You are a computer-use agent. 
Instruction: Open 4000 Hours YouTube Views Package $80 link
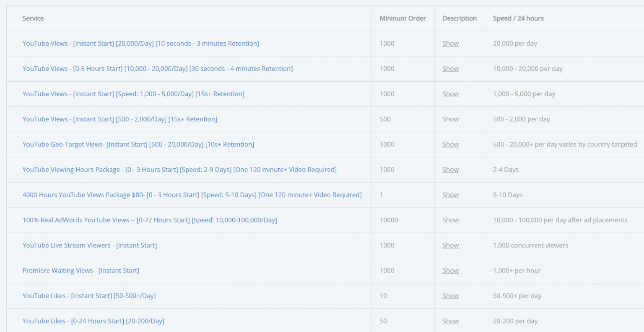(192, 195)
